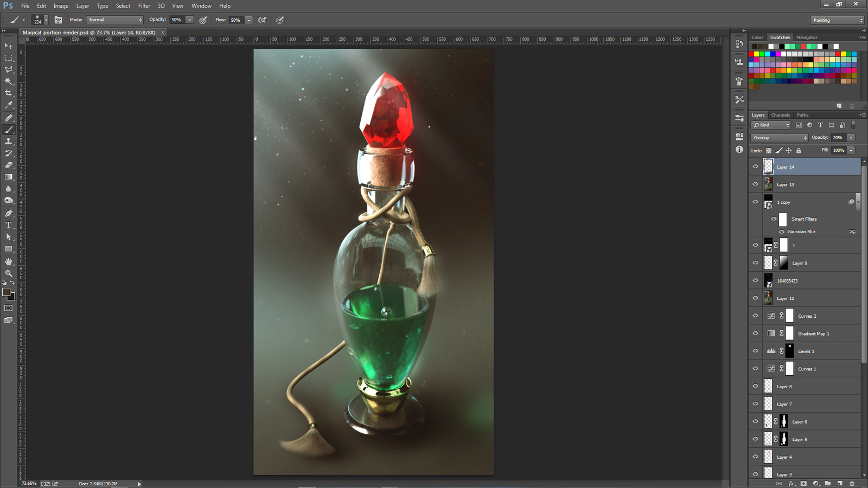Switch to the Paths tab

pos(802,115)
